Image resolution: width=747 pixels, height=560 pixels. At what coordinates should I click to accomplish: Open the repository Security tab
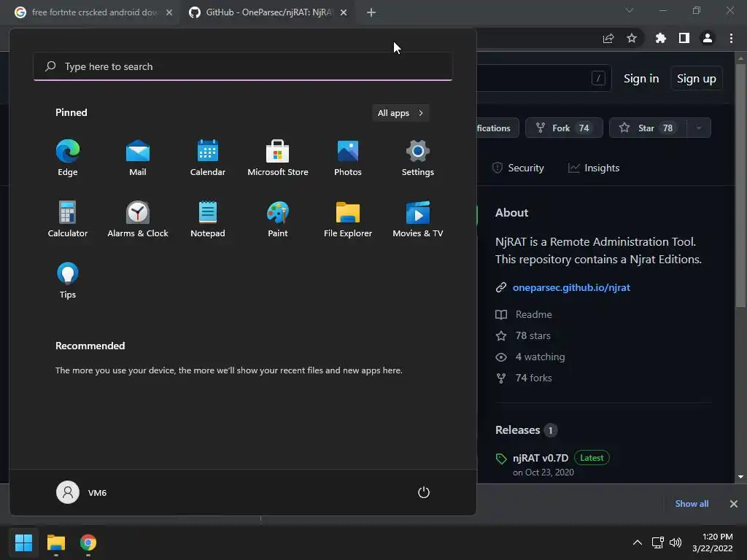pos(519,168)
